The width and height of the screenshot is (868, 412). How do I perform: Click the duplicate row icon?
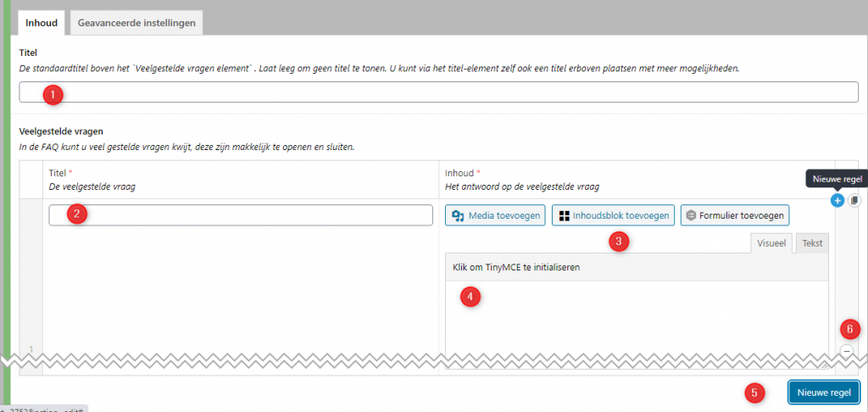click(x=854, y=201)
